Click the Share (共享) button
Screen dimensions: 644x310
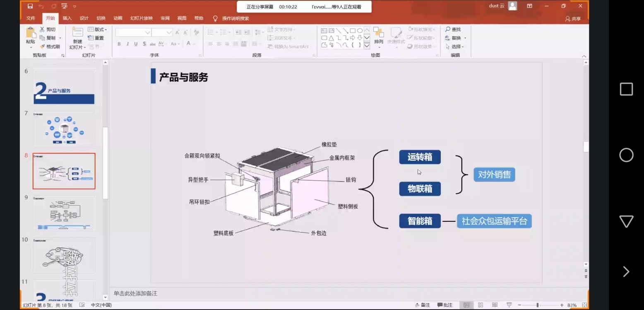573,19
